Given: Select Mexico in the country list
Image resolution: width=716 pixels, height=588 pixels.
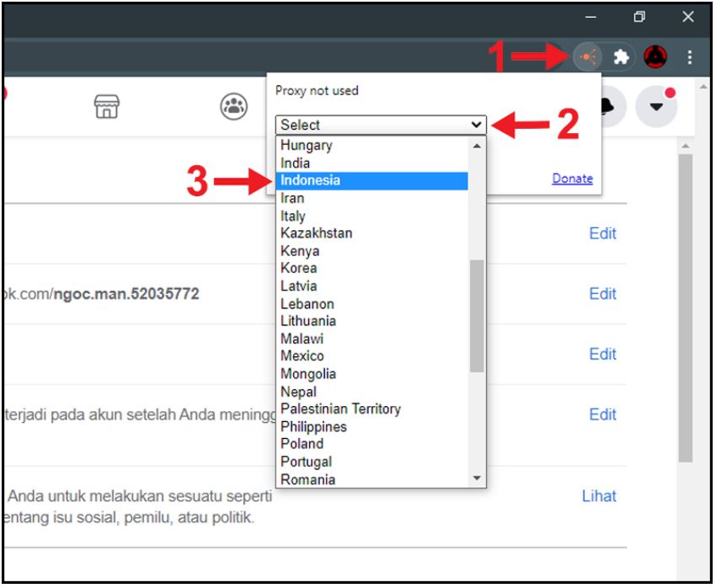Looking at the screenshot, I should [x=302, y=355].
